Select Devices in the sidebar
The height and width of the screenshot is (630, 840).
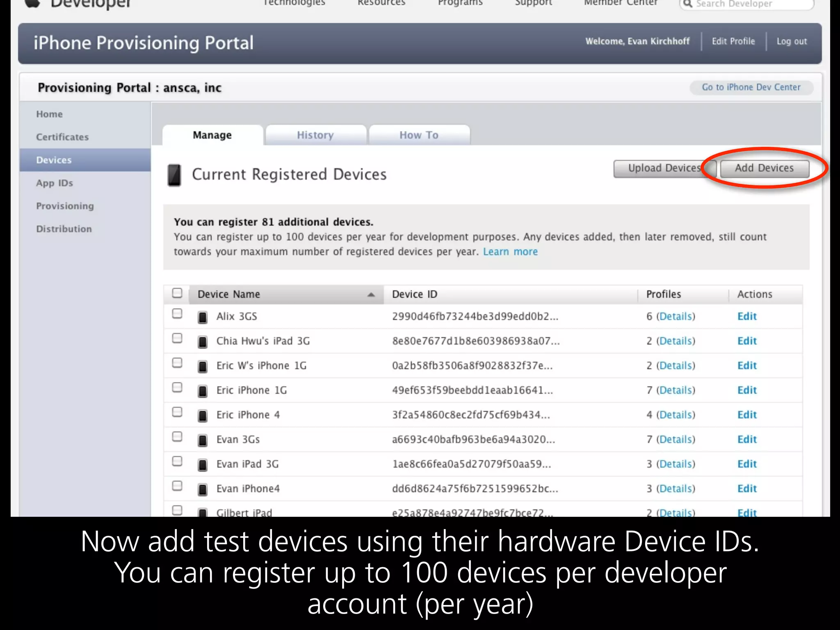[x=85, y=160]
